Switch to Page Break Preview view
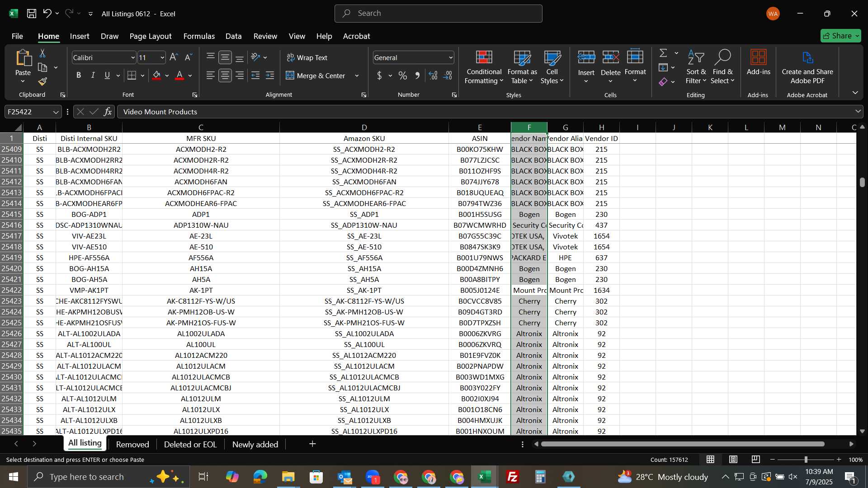Screen dimensions: 868x488 755,460
